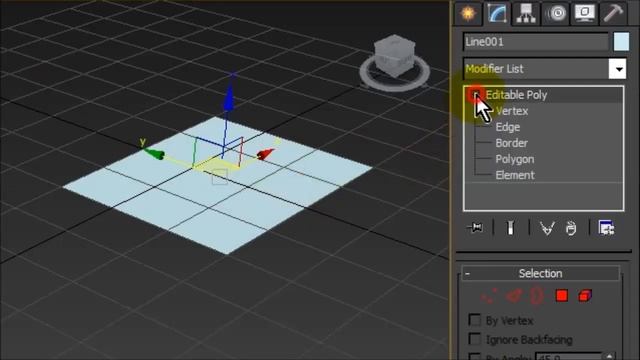
Task: Open the Modifier List dropdown
Action: point(618,69)
